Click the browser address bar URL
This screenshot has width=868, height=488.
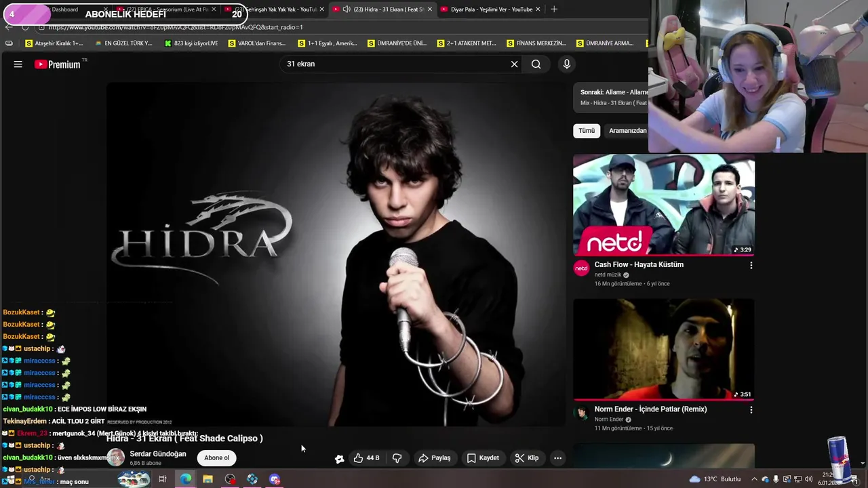(176, 27)
